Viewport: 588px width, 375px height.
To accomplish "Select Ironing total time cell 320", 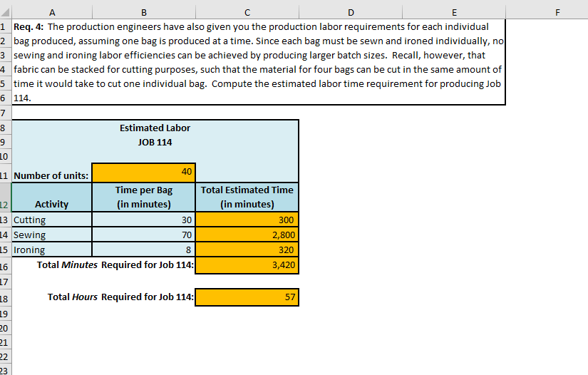I will pyautogui.click(x=247, y=250).
